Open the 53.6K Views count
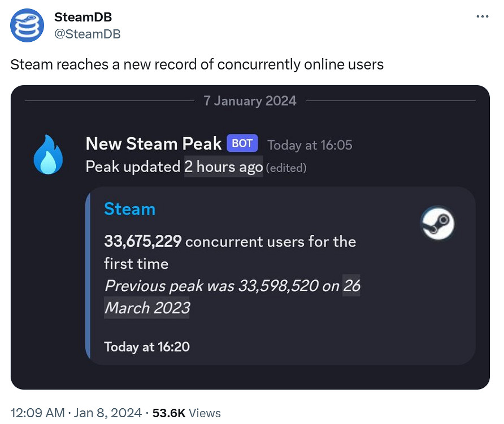This screenshot has width=504, height=424. 186,413
